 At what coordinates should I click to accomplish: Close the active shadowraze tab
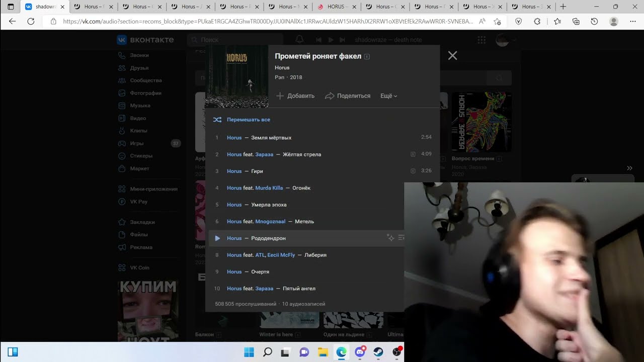tap(62, 7)
